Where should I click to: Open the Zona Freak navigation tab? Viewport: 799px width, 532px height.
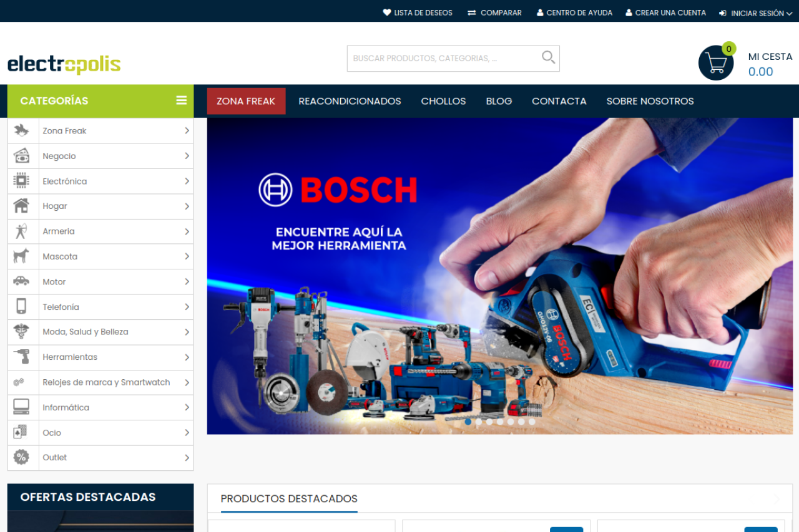coord(246,101)
